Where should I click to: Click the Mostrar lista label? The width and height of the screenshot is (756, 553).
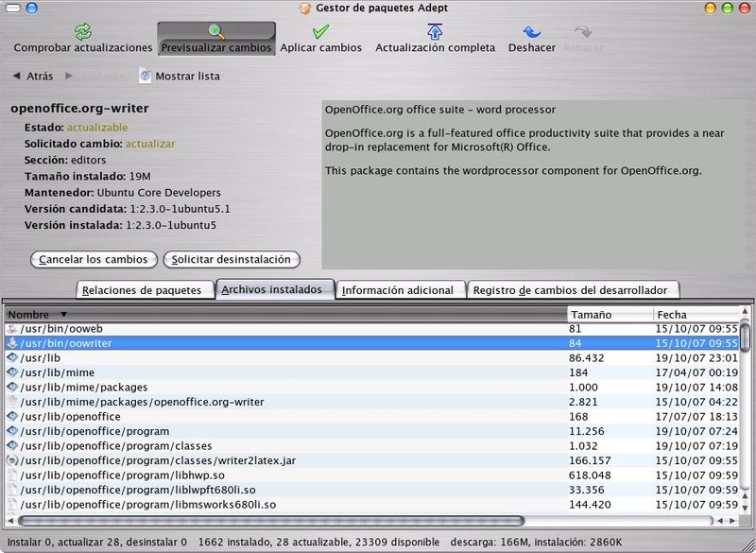tap(187, 77)
